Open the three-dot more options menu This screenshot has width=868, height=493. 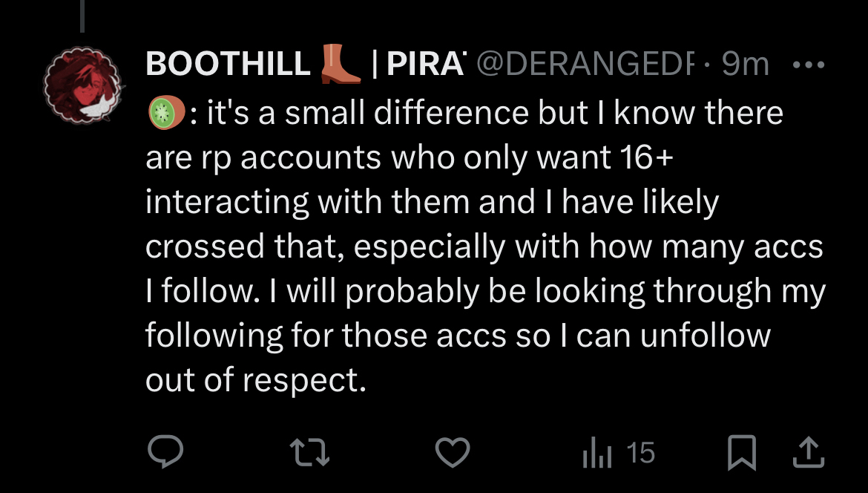click(x=809, y=65)
